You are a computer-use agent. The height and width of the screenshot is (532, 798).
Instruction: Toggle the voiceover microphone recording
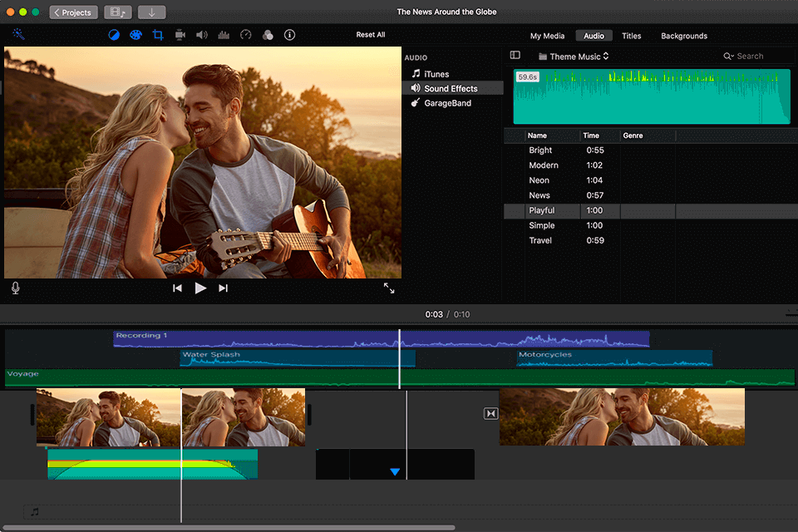pyautogui.click(x=15, y=288)
